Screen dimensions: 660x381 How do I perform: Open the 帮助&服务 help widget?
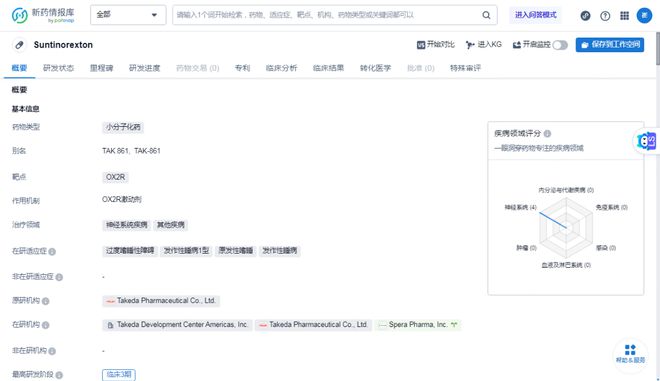pyautogui.click(x=630, y=354)
